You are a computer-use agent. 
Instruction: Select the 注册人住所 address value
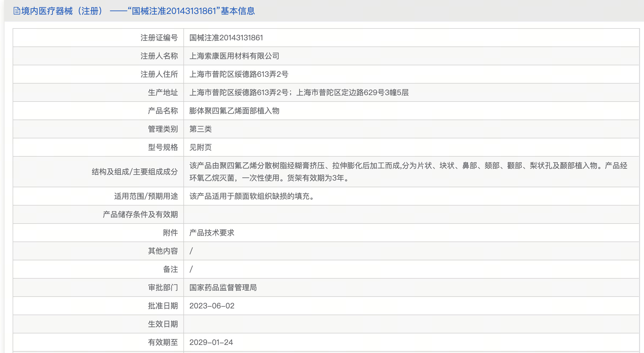(x=239, y=74)
